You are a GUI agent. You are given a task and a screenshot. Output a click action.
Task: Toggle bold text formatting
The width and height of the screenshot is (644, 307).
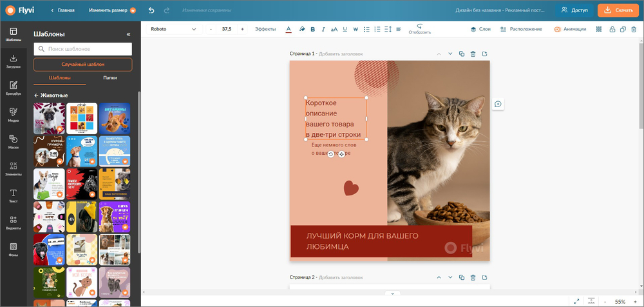pyautogui.click(x=313, y=29)
